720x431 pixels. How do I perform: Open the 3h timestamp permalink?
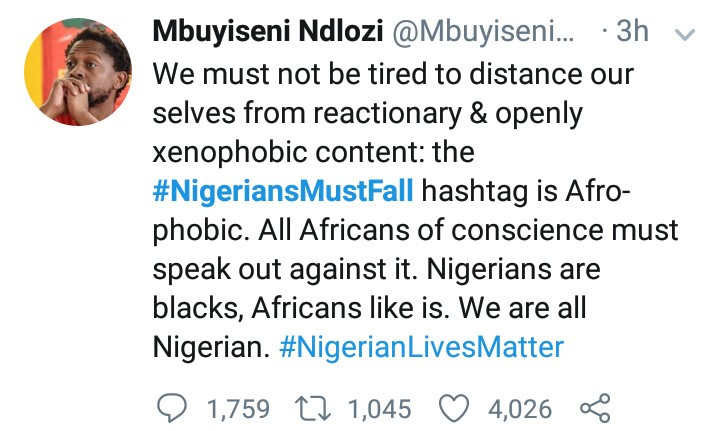[631, 33]
